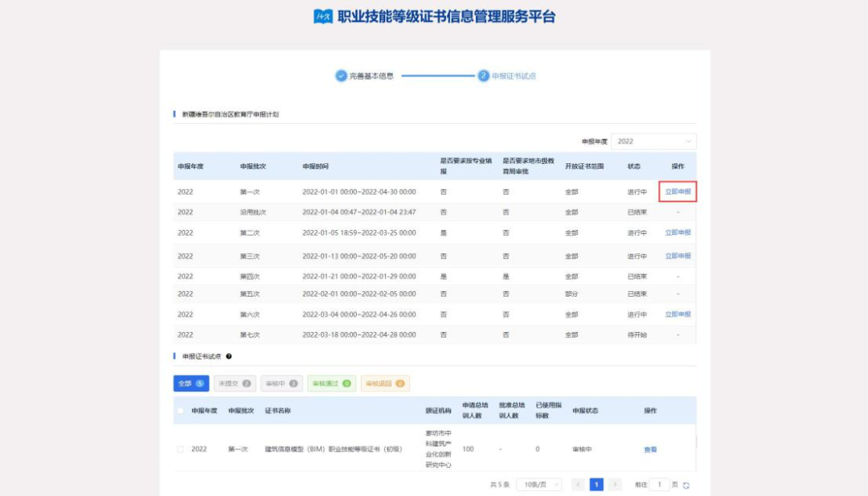The image size is (868, 496).
Task: Click 立即申报 on the 第二次 batch row
Action: (678, 232)
